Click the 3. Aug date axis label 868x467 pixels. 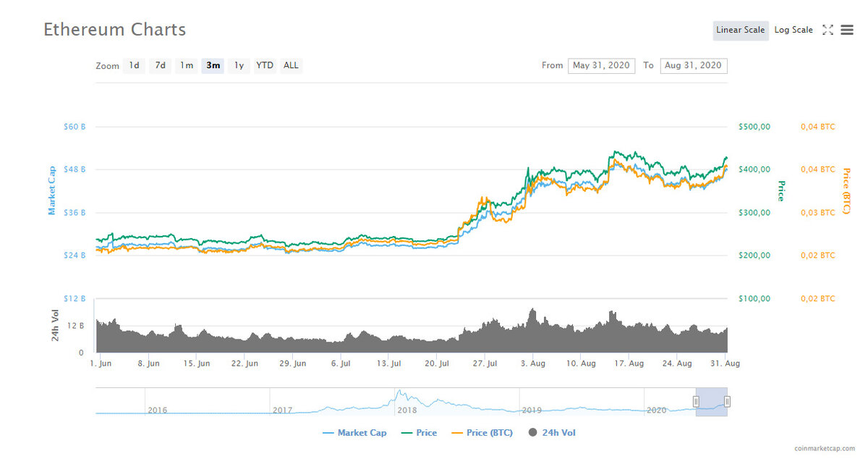click(534, 363)
